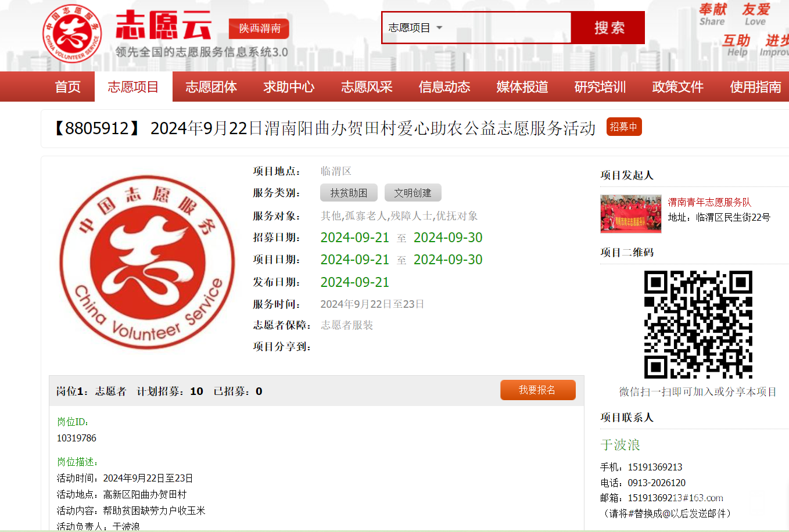Click the 岗位1：志愿者 header text
Viewport: 789px width, 532px height.
pos(91,391)
